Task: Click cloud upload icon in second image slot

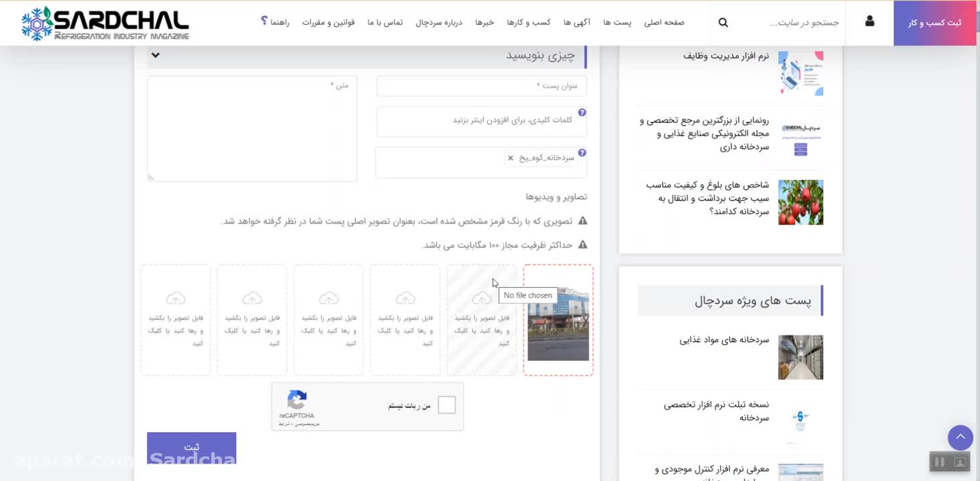Action: click(481, 298)
